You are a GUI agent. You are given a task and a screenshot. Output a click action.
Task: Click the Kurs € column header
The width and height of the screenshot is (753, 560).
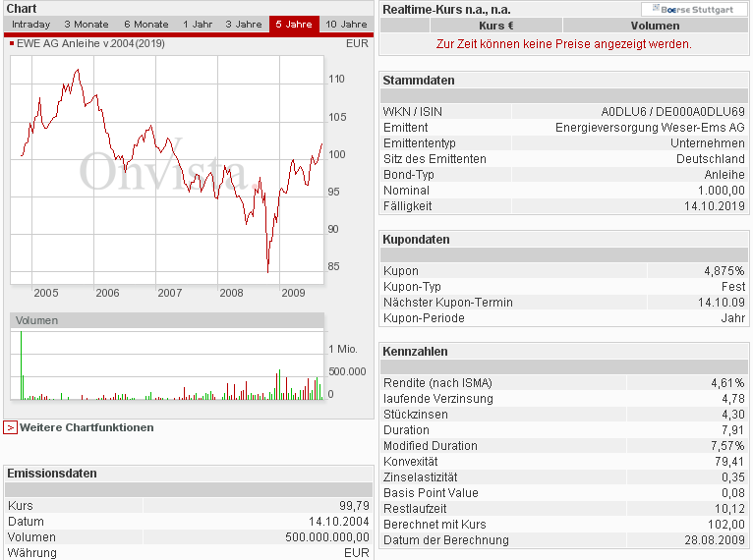496,26
